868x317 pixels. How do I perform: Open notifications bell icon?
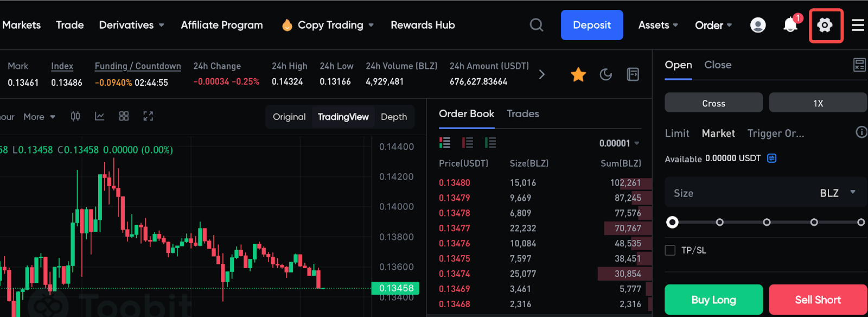[x=790, y=25]
